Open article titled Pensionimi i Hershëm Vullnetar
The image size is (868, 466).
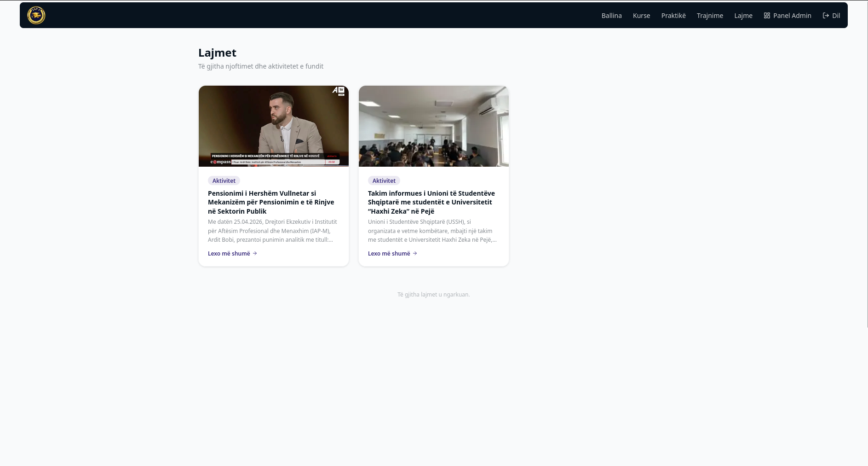pos(271,202)
